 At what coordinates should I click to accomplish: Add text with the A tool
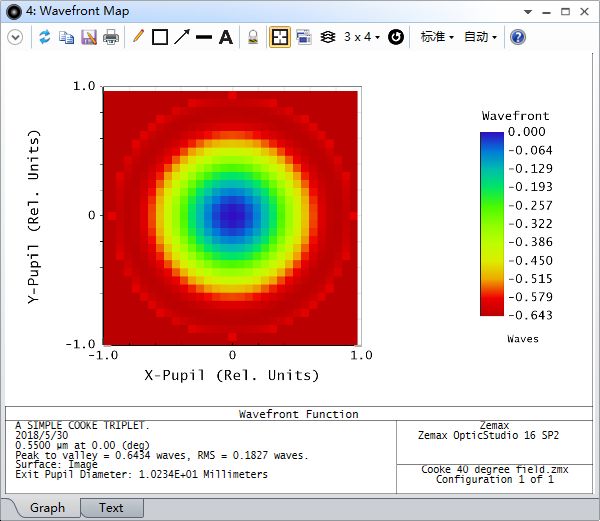tap(226, 37)
